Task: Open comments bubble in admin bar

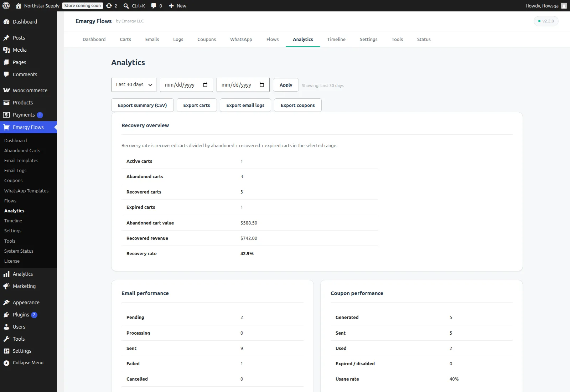Action: (x=154, y=6)
